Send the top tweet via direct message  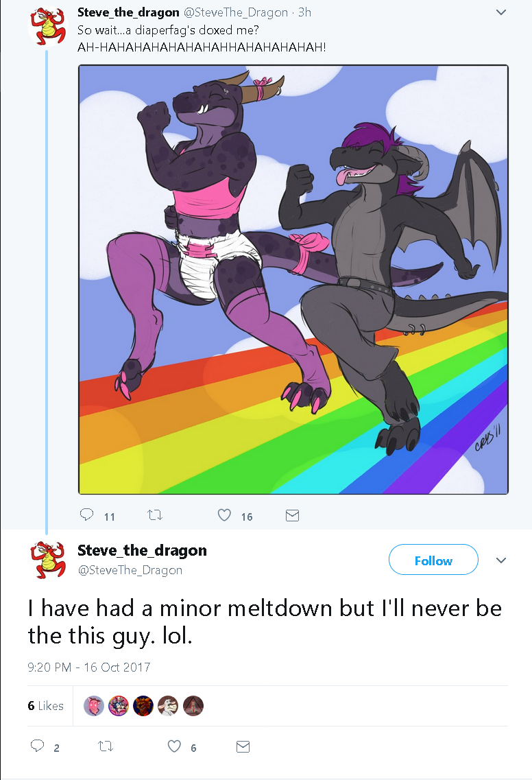tap(292, 516)
